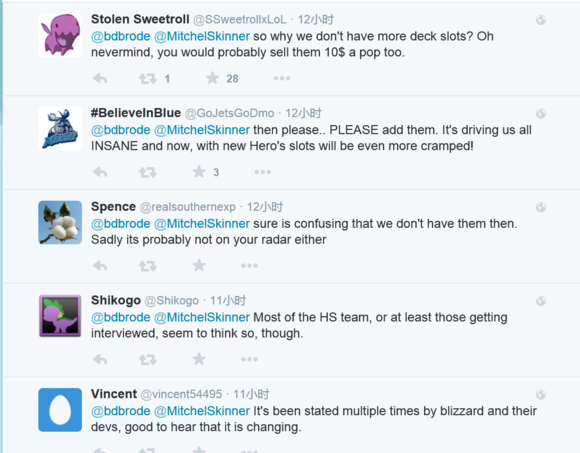Screen dimensions: 580x453
Task: View Shikogo's purple dragon avatar
Action: pos(60,316)
